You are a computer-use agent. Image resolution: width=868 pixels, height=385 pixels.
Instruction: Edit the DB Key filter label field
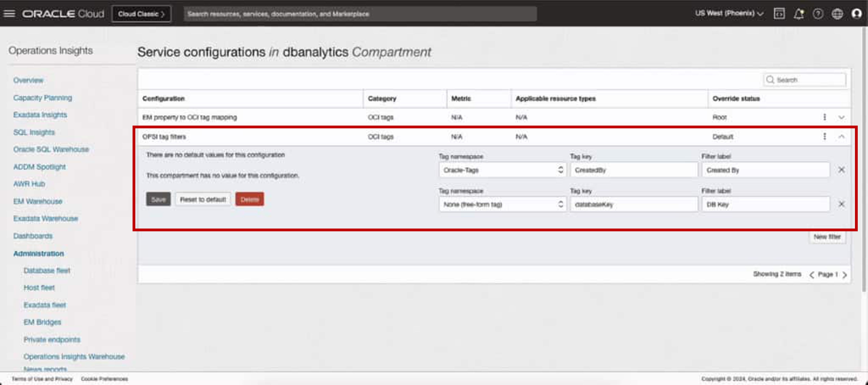pyautogui.click(x=766, y=204)
